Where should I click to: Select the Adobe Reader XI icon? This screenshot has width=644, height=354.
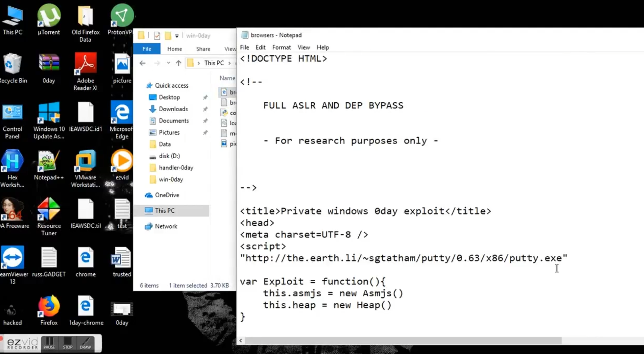pyautogui.click(x=85, y=65)
